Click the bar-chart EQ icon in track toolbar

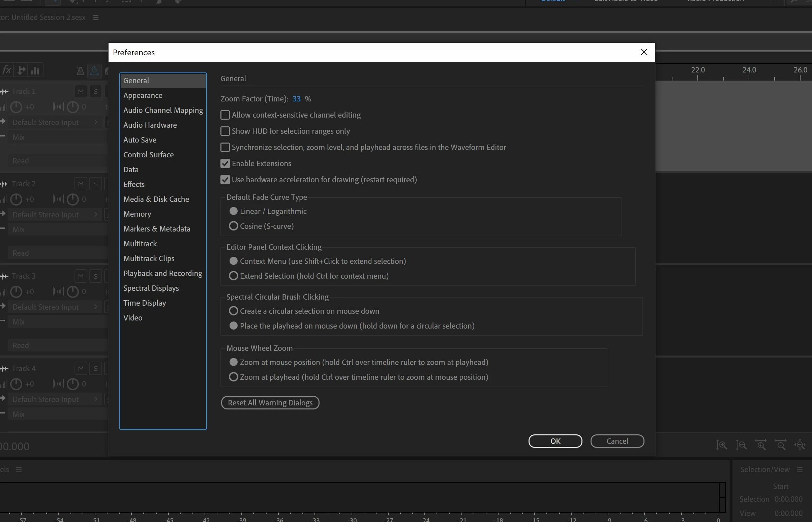[35, 70]
